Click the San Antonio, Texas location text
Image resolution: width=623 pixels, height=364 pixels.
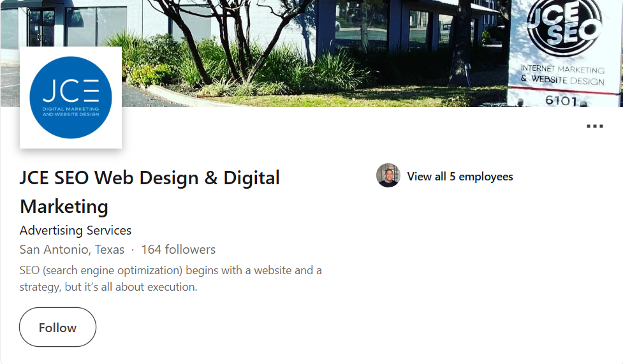tap(72, 249)
